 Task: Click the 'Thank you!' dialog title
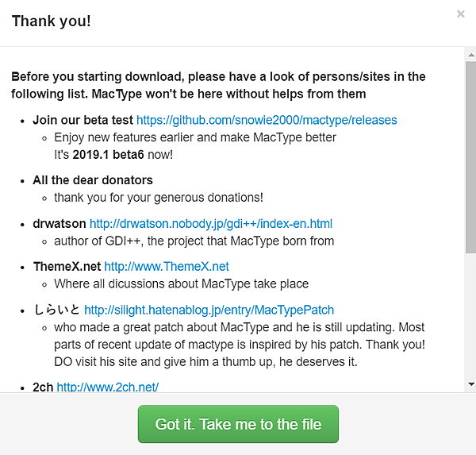point(52,21)
